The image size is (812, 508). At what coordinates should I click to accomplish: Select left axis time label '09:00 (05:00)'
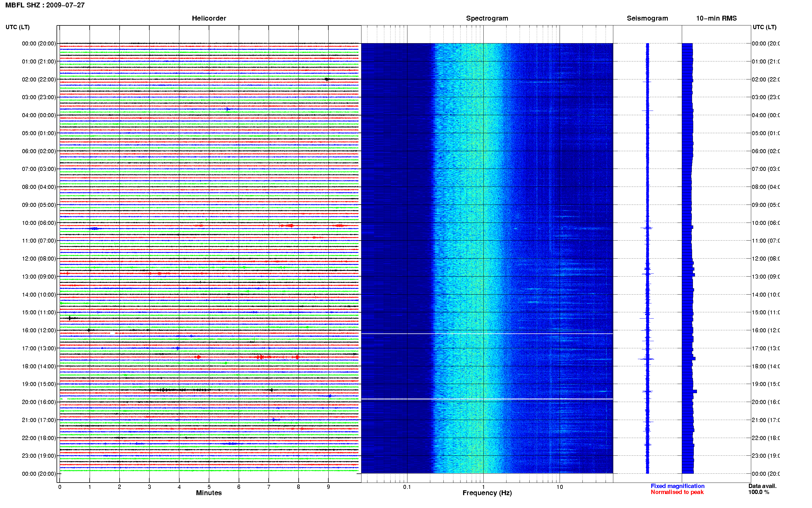[x=39, y=205]
